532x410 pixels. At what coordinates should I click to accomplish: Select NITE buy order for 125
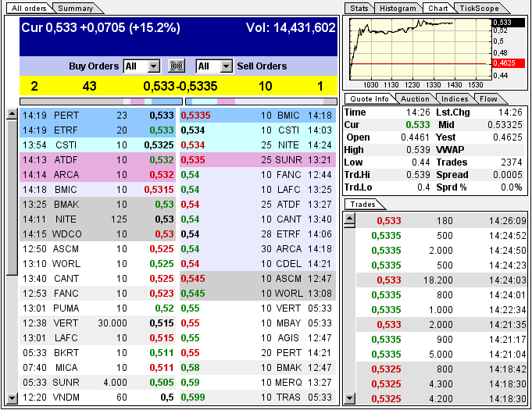98,219
